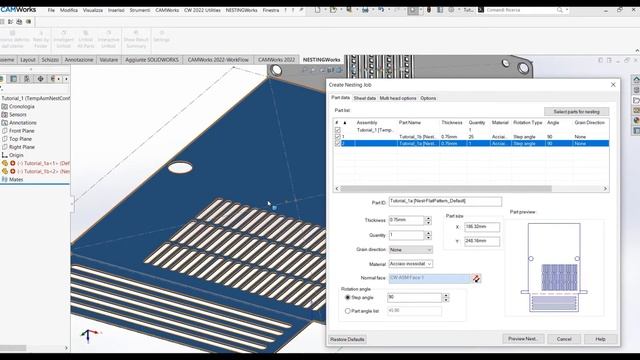640x360 pixels.
Task: Open the Material dropdown
Action: pos(411,264)
